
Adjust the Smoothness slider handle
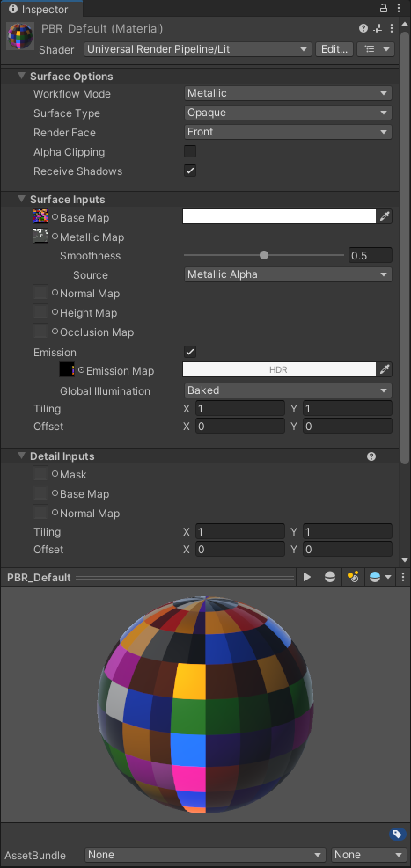coord(264,255)
